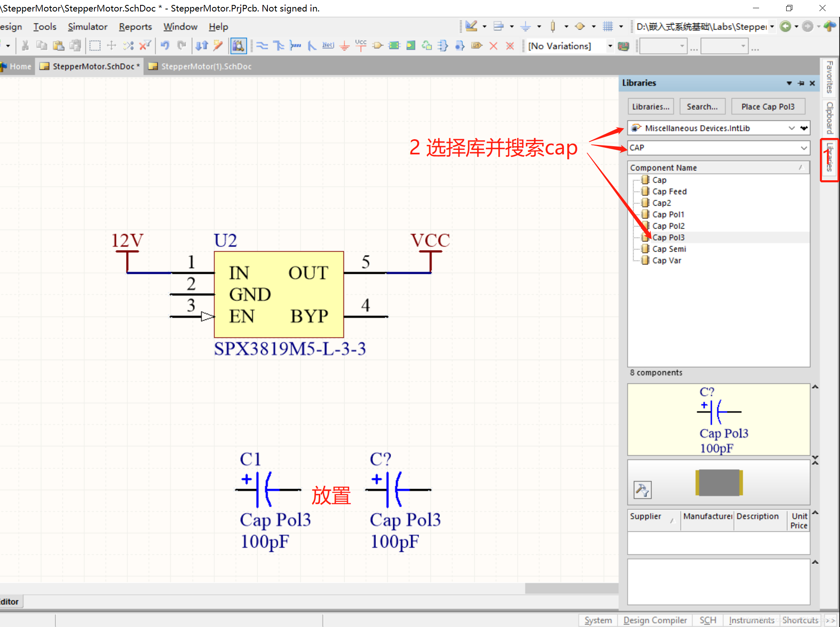This screenshot has height=627, width=840.
Task: Place a VCC power port
Action: click(x=361, y=46)
